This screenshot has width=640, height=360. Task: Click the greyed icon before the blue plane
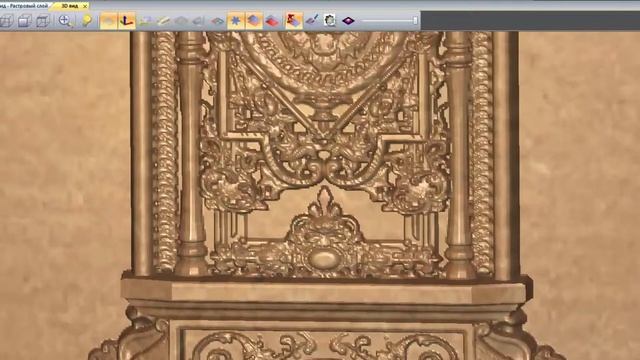[x=198, y=21]
